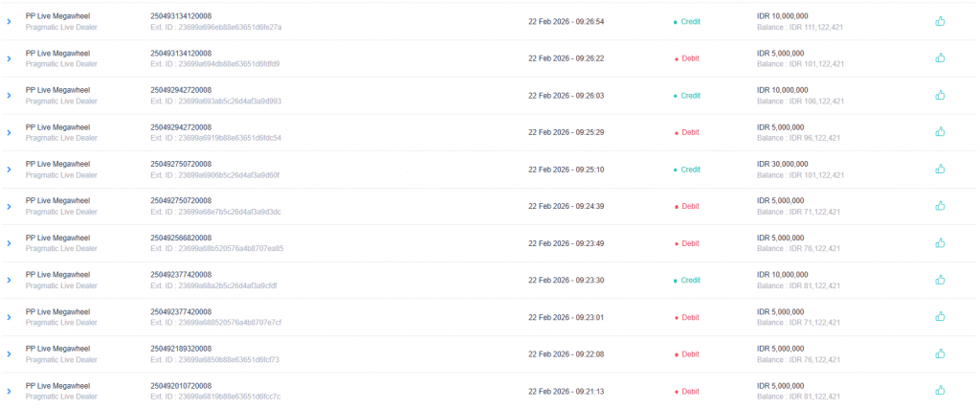This screenshot has height=409, width=980.
Task: Click thumbs-up icon for 09:25:29 transaction
Action: [940, 132]
